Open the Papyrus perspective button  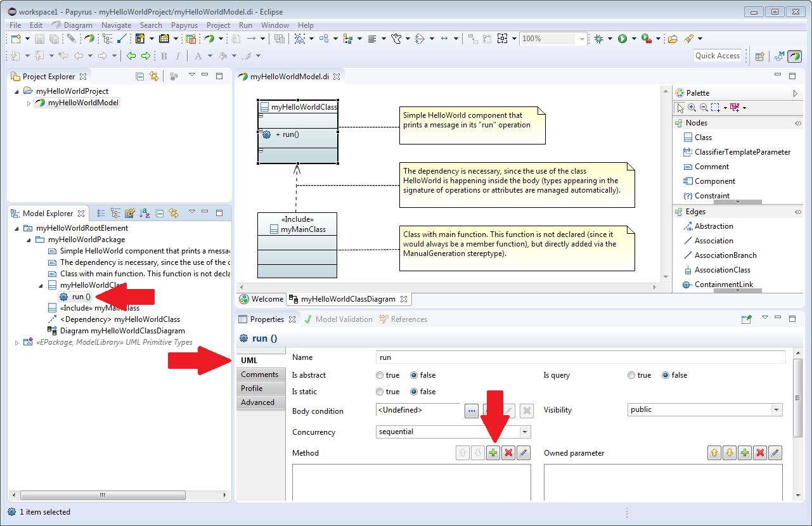coord(795,56)
